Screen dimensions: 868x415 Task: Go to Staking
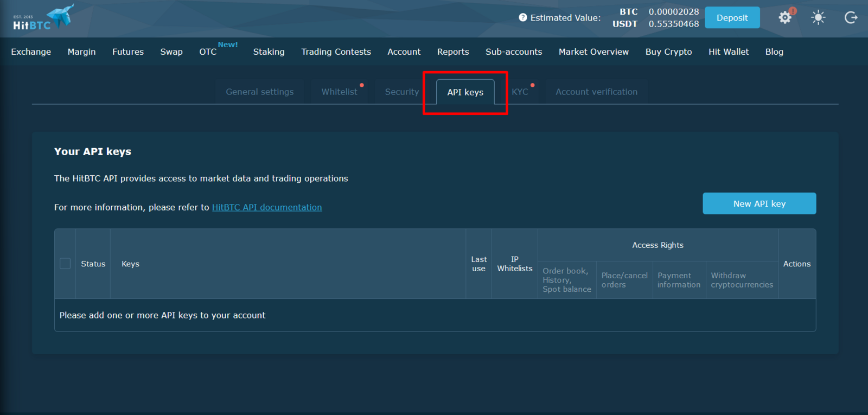click(x=269, y=52)
